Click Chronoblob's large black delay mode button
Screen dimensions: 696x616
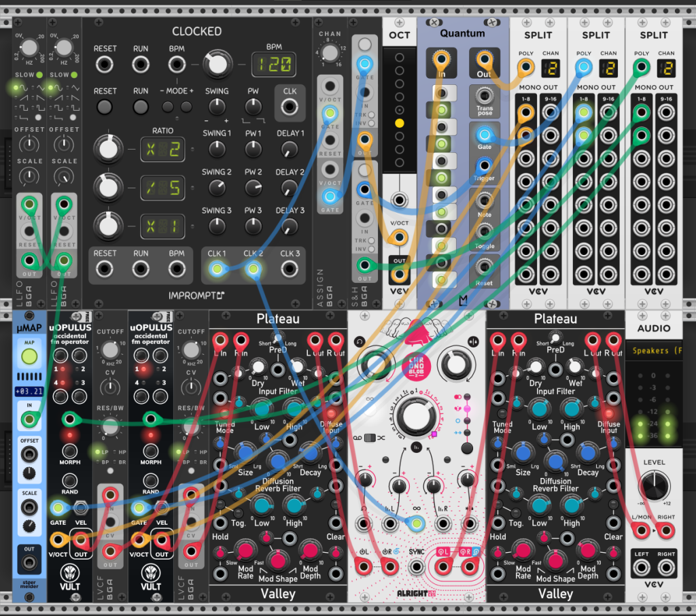click(x=467, y=448)
